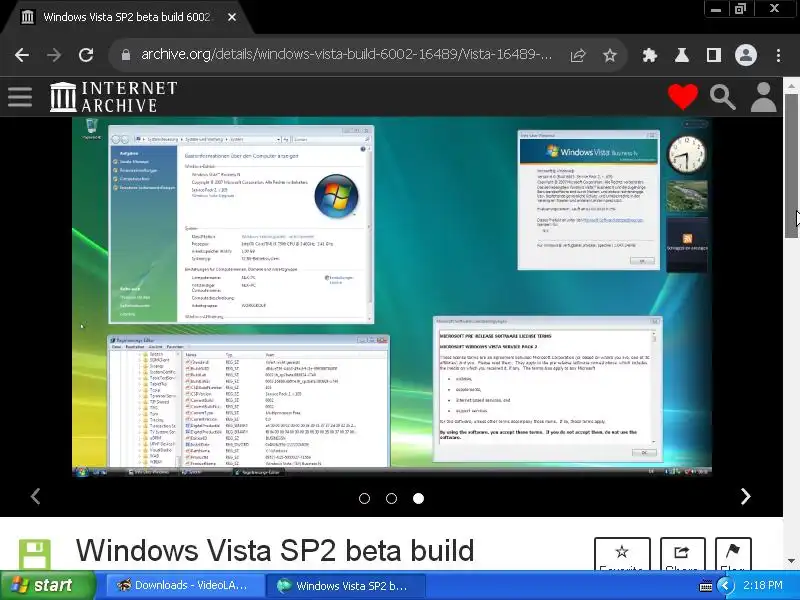
Task: Expand hidden system tray icons
Action: point(725,586)
